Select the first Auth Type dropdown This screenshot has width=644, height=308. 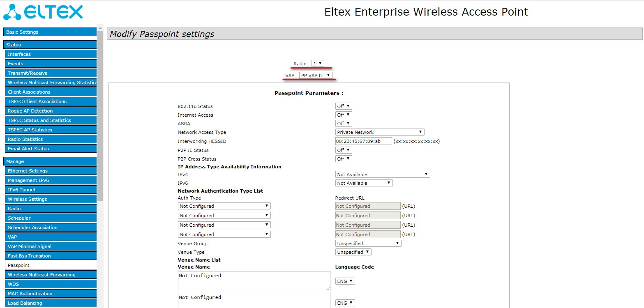click(x=224, y=206)
